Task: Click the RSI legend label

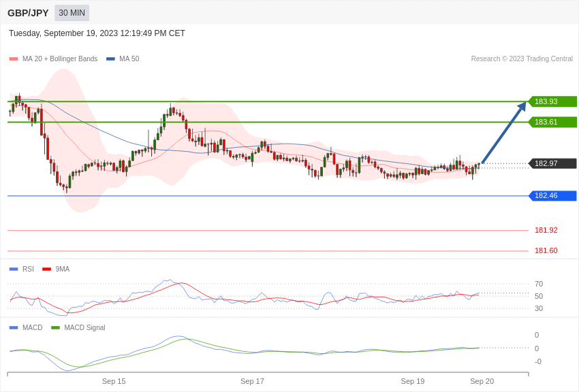Action: tap(28, 269)
